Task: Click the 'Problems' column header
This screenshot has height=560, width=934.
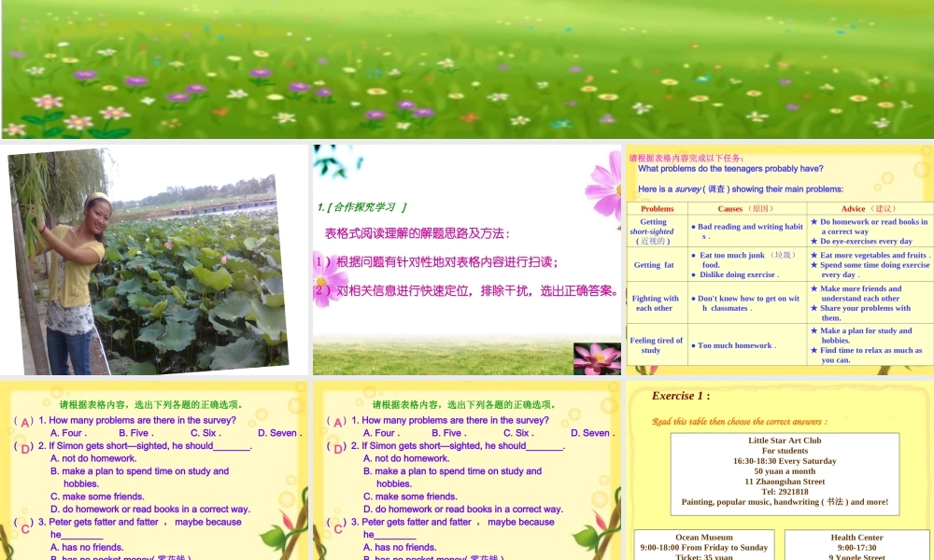Action: (657, 209)
